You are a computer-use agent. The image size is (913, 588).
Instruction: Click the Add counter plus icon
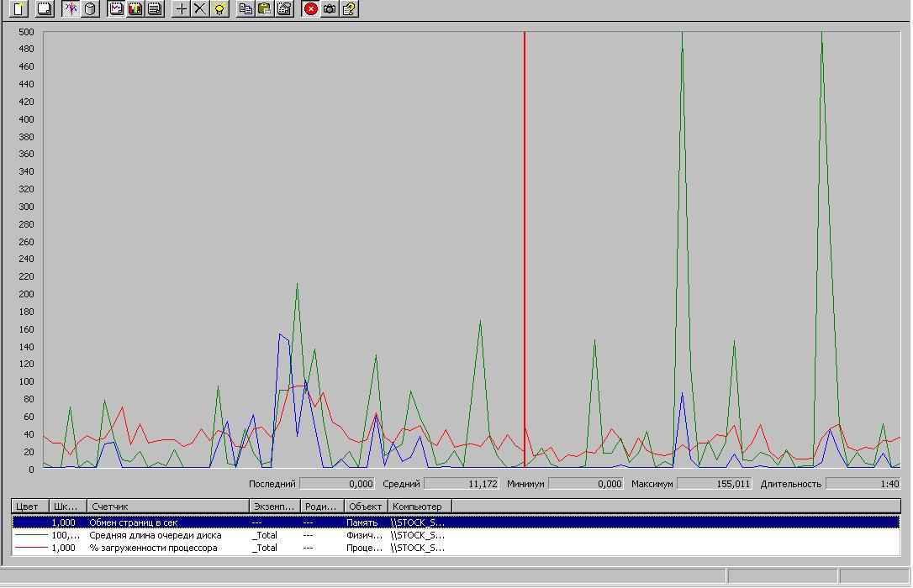[181, 9]
